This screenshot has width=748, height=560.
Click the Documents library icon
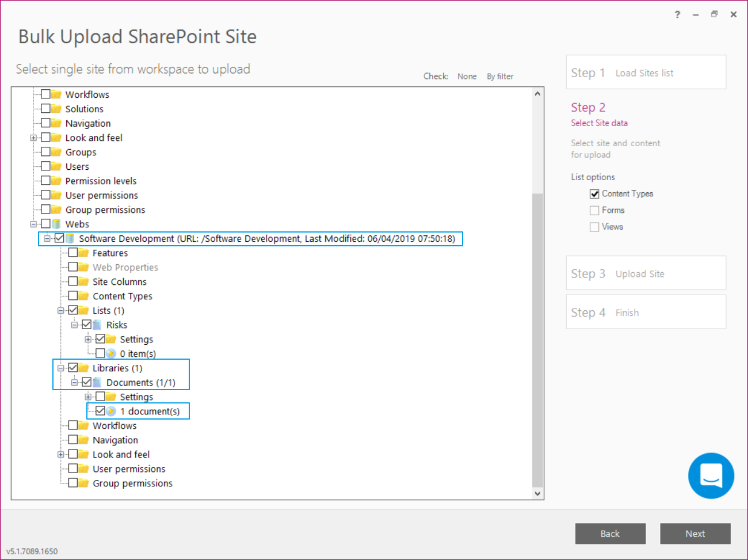coord(98,382)
